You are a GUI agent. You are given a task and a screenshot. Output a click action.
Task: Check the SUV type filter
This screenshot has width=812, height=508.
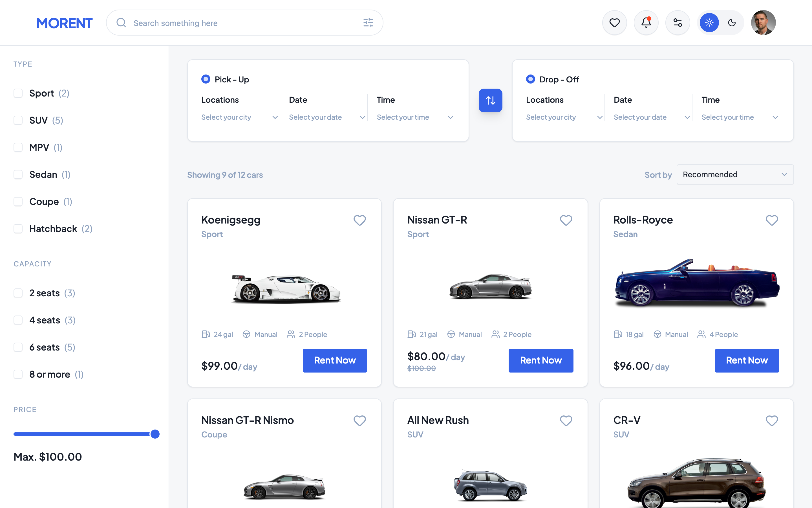point(18,120)
